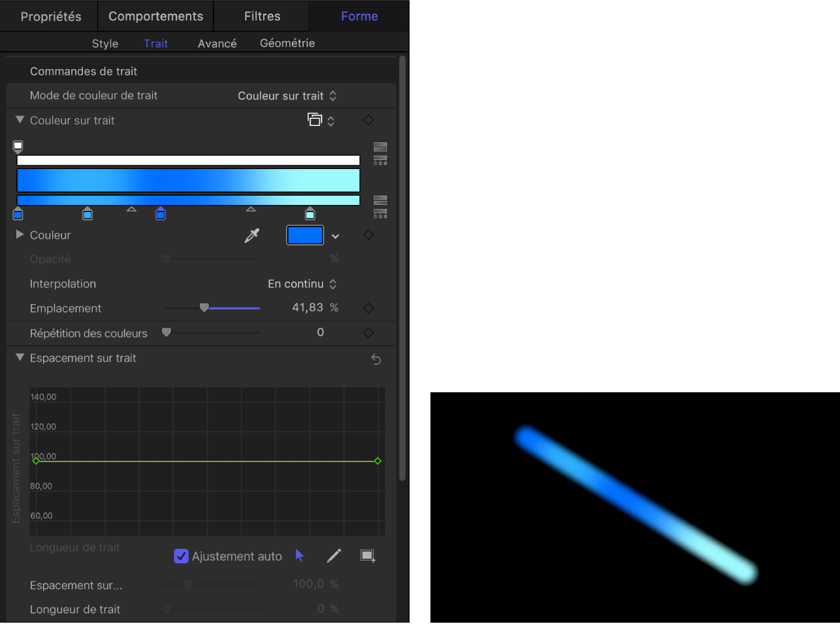Open the Mode de couleur de trait pop-up
Image resolution: width=840 pixels, height=624 pixels.
click(x=287, y=96)
